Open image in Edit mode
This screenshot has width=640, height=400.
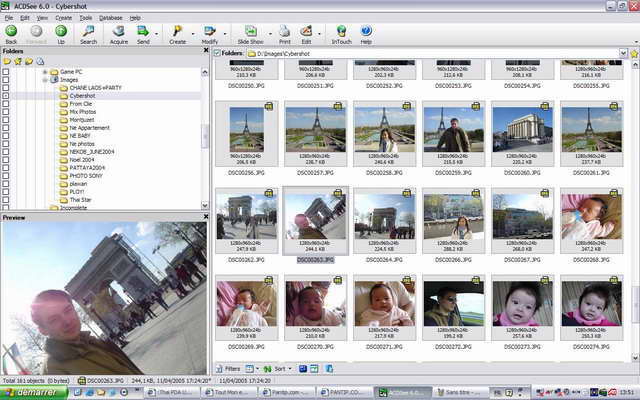(x=306, y=31)
